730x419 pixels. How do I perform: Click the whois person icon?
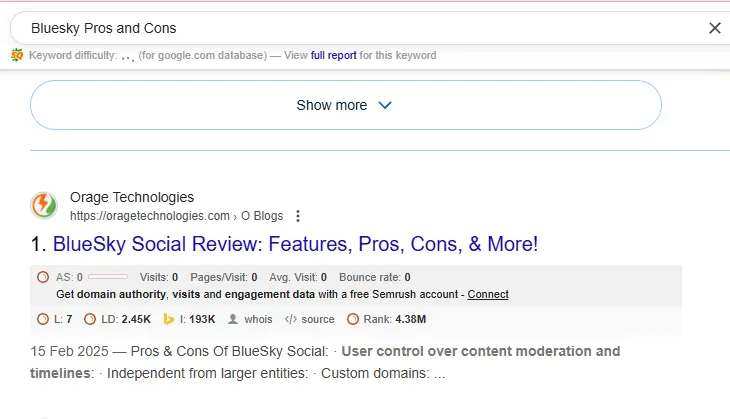tap(233, 319)
